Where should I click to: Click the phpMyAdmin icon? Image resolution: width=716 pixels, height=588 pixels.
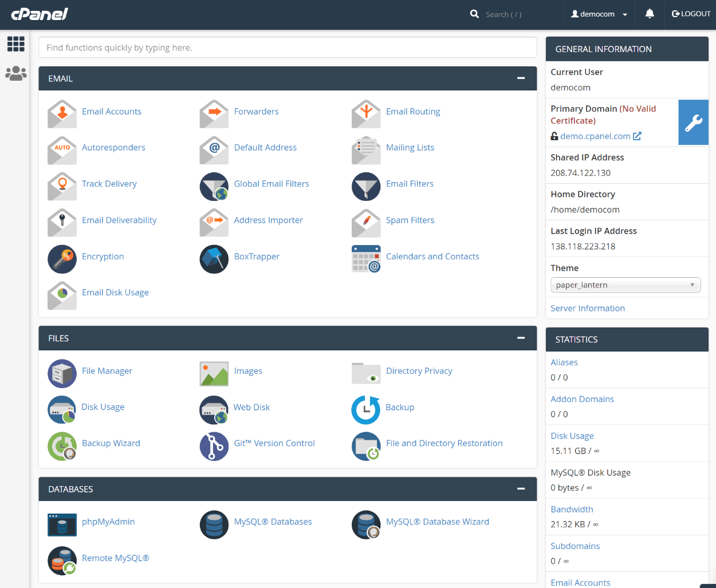(62, 524)
